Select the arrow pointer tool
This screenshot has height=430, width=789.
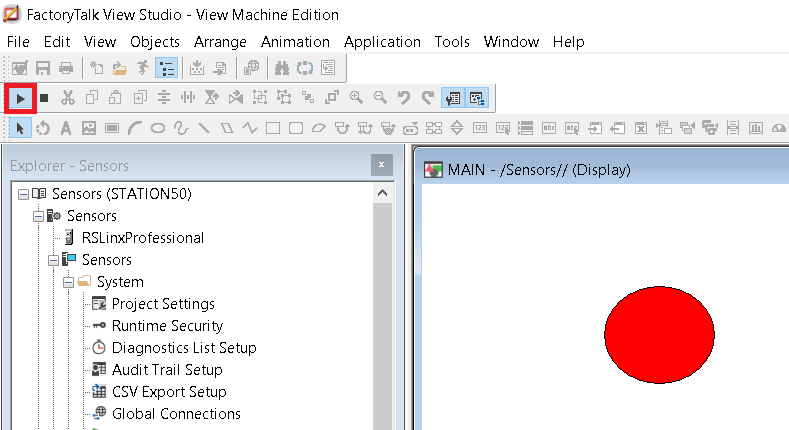coord(20,128)
